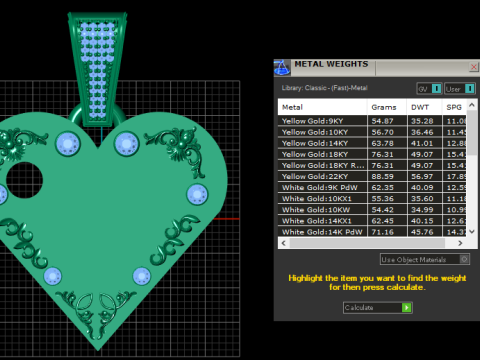Select the White Gold:9K PdW row

point(372,187)
